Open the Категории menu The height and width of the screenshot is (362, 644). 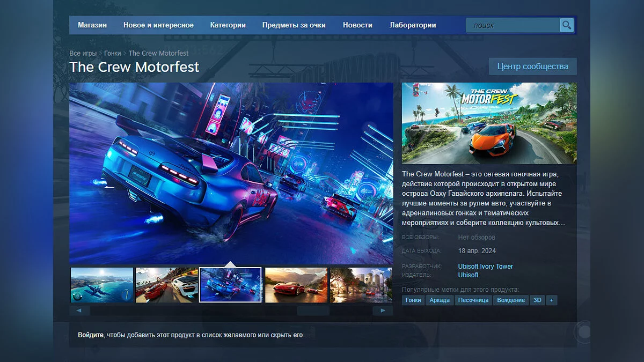pos(228,25)
